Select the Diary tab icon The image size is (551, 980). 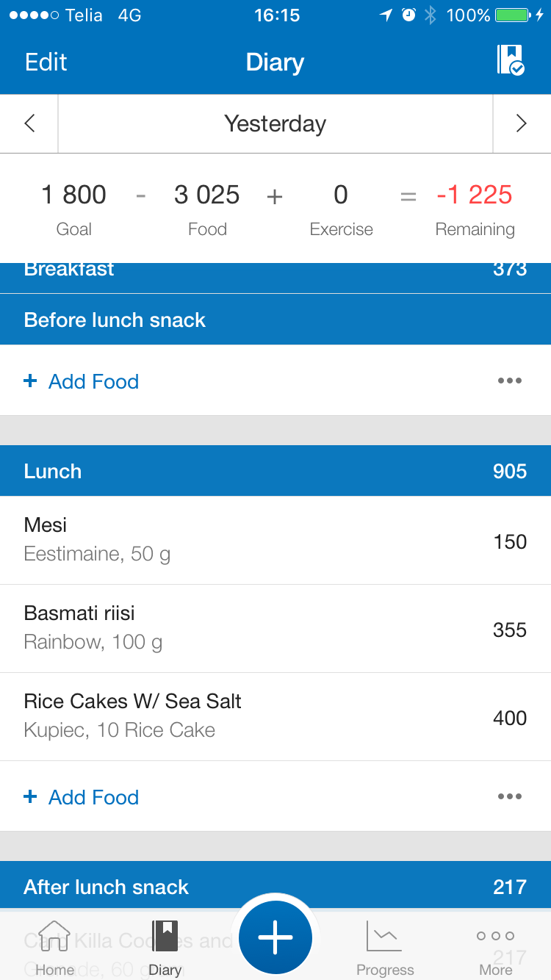pos(165,948)
